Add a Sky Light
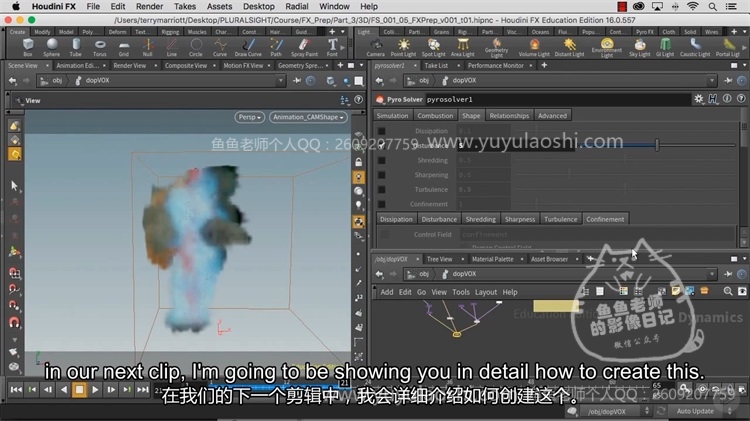The width and height of the screenshot is (750, 421). pos(640,48)
